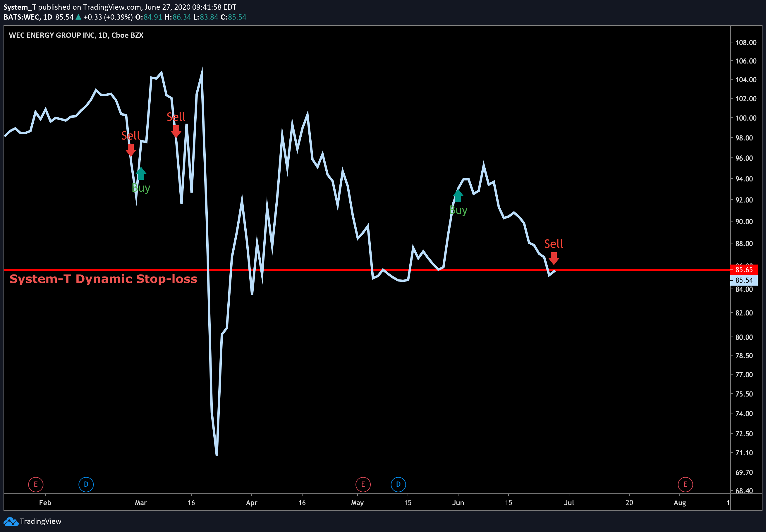
Task: Click the System_T author name
Action: tap(20, 7)
